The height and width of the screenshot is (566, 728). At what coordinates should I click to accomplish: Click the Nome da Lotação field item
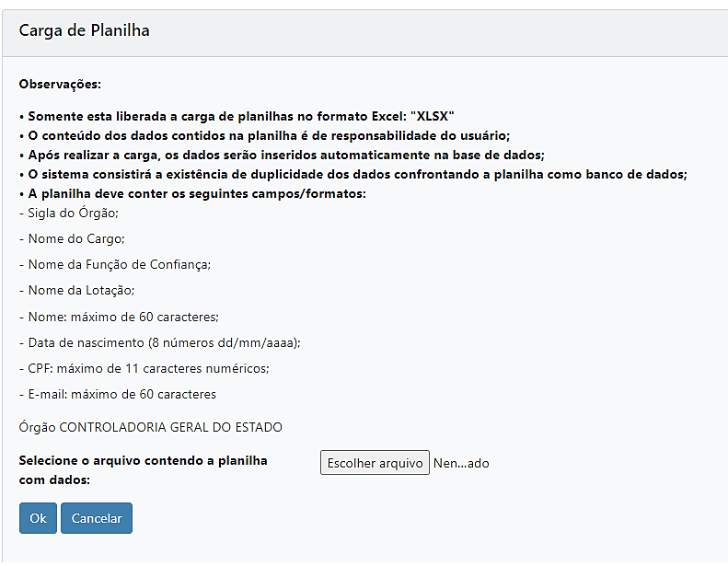[x=77, y=290]
